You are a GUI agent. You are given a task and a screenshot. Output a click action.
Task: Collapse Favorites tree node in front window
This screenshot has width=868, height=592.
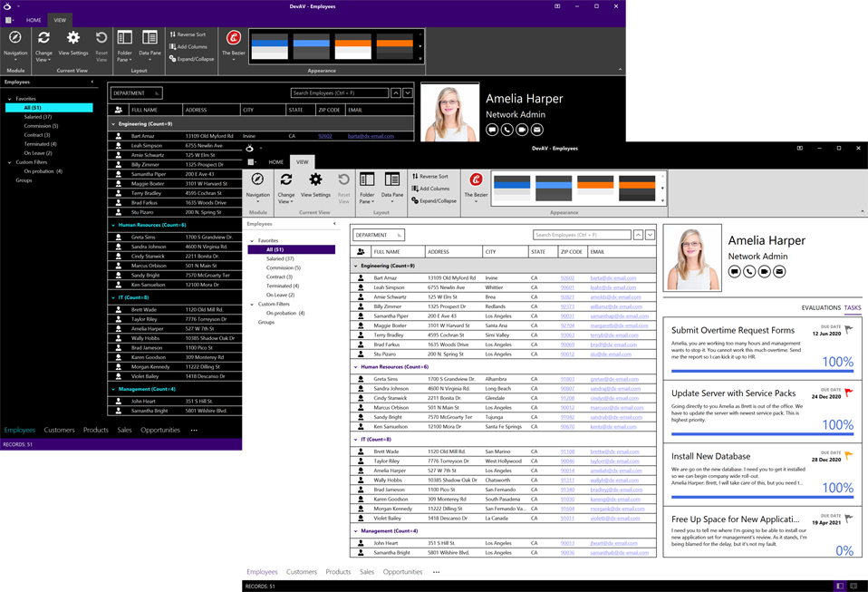pyautogui.click(x=252, y=241)
